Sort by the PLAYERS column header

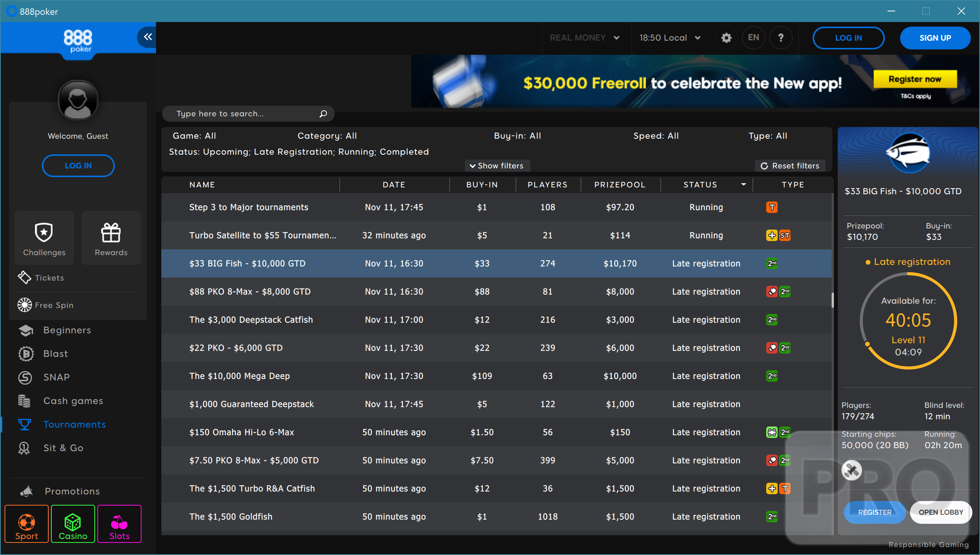pos(547,184)
